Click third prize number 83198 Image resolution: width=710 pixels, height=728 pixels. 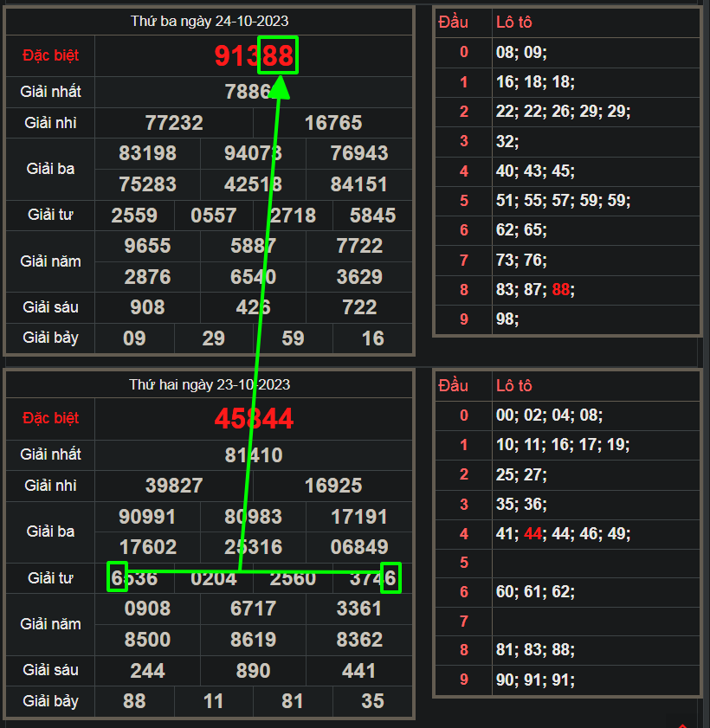[148, 153]
